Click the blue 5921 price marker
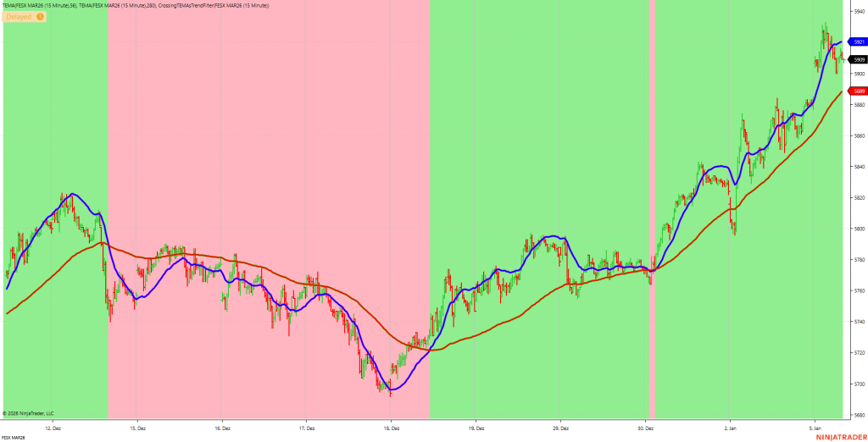Screen dimensions: 868x442 pyautogui.click(x=858, y=41)
